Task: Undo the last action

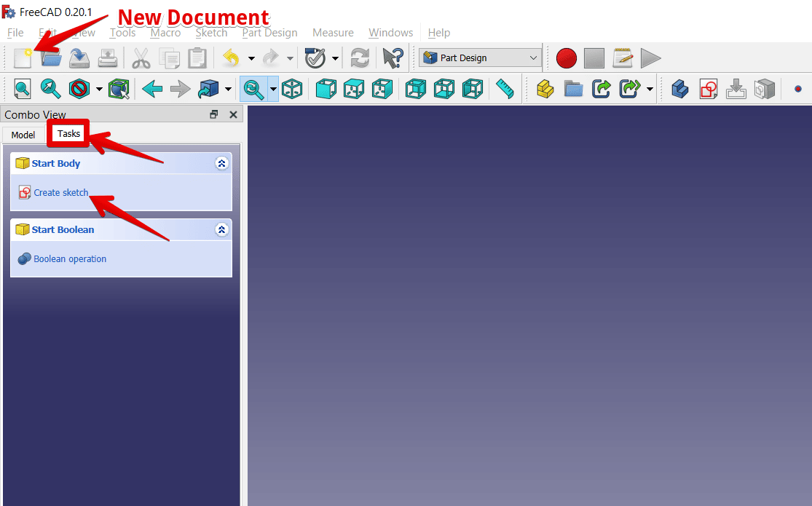Action: click(x=231, y=58)
